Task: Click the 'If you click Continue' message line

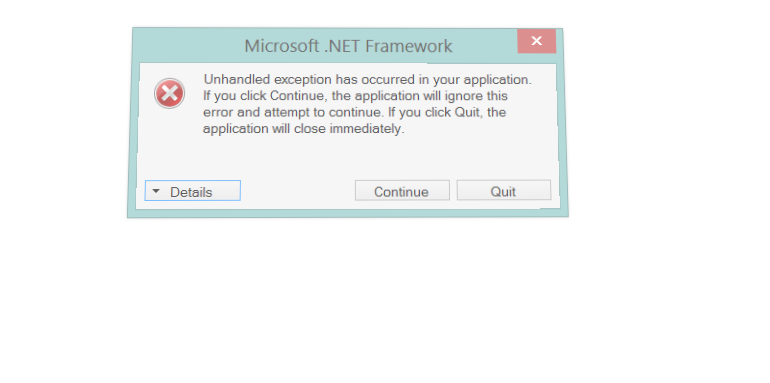Action: (x=356, y=96)
